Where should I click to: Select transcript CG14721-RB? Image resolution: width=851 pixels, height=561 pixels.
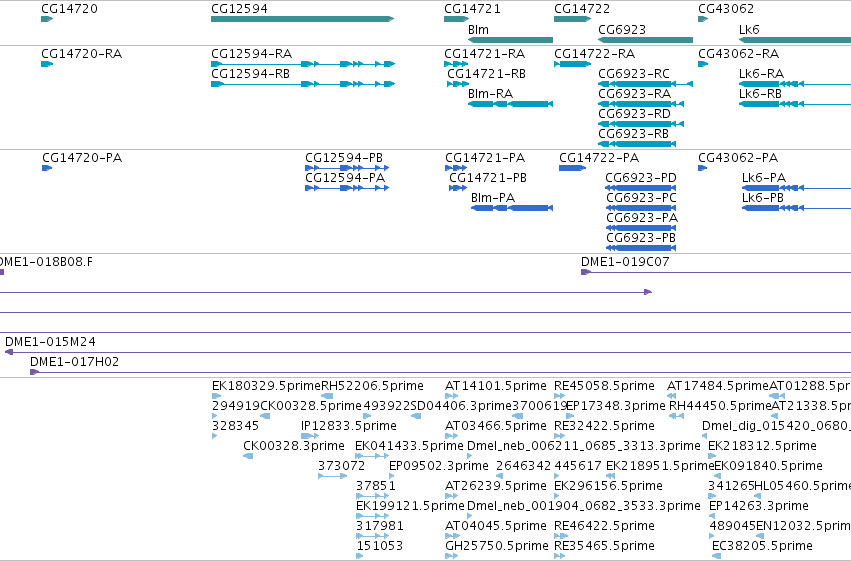pyautogui.click(x=458, y=84)
